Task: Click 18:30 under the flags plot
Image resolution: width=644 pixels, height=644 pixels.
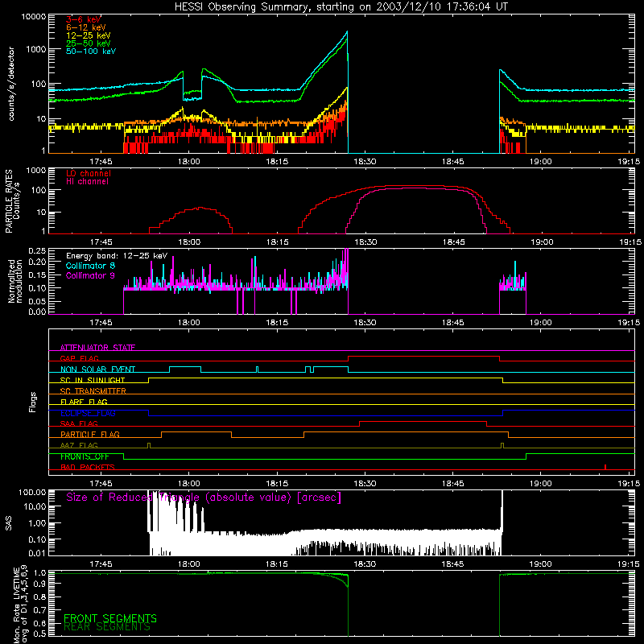Action: [365, 484]
